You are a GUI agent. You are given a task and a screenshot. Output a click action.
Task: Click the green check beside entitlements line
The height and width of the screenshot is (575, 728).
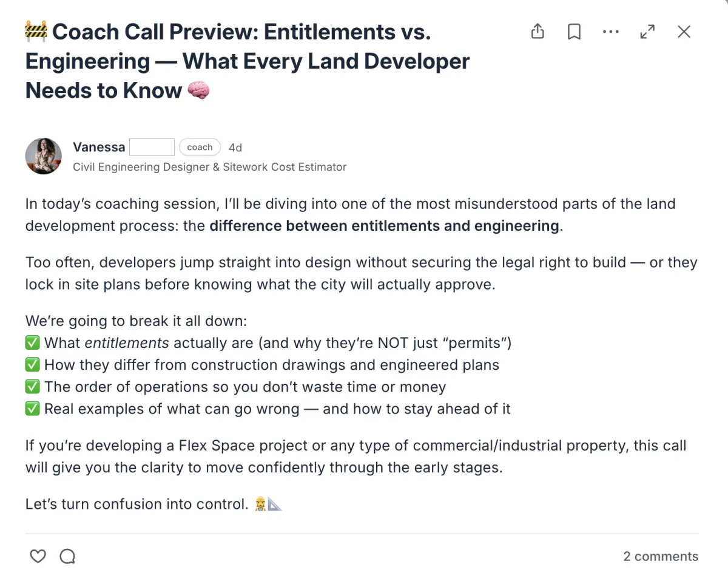tap(33, 343)
